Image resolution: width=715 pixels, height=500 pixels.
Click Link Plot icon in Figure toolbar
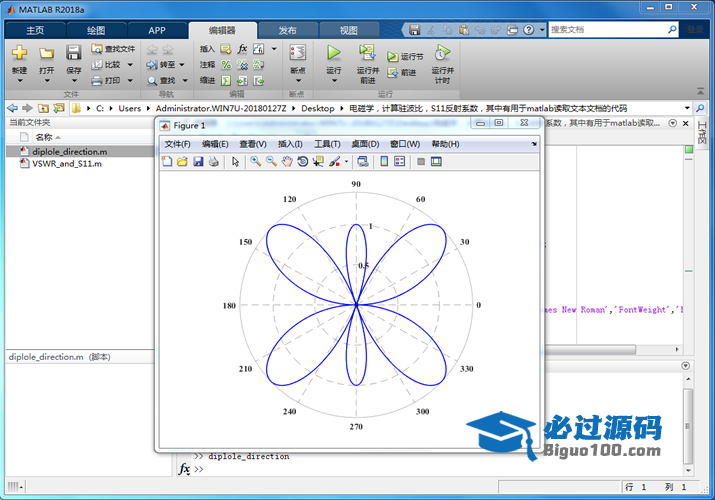pyautogui.click(x=363, y=161)
